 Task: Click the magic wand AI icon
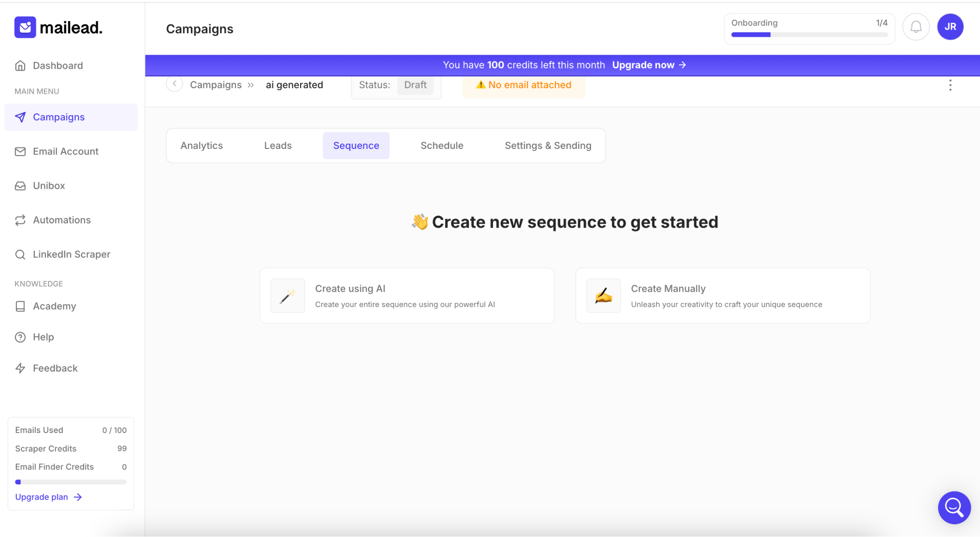click(288, 296)
